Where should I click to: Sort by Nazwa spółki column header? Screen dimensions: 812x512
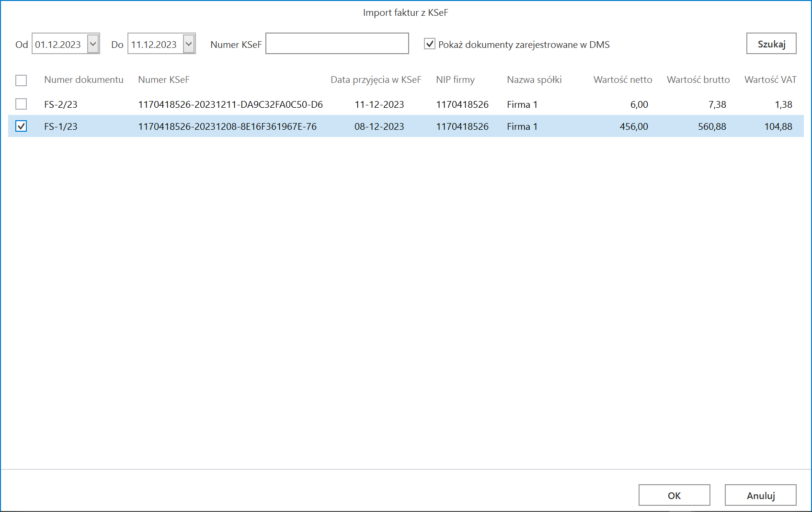[534, 80]
